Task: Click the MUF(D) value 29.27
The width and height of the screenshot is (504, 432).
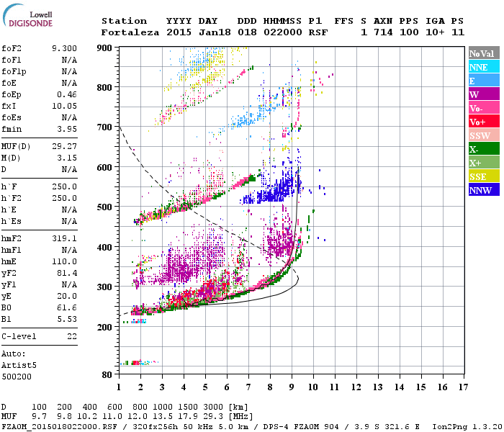Action: pos(64,146)
